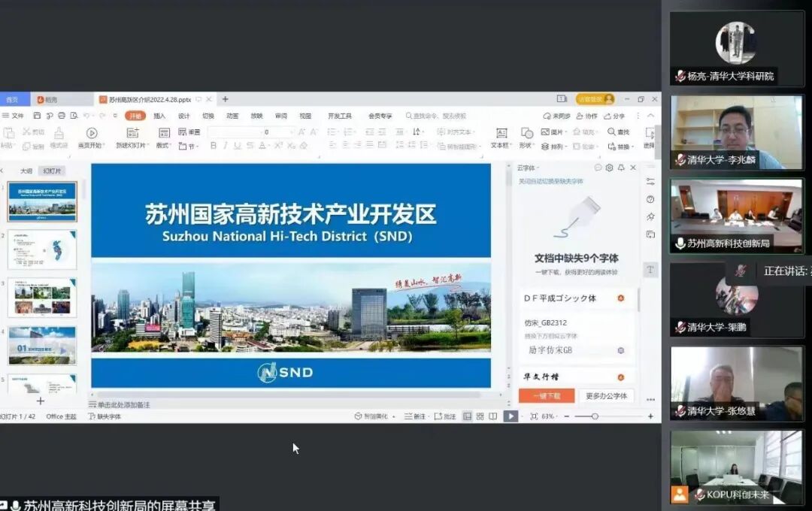Switch to the Outline (大纲) pane tab
812x511 pixels.
click(x=26, y=171)
